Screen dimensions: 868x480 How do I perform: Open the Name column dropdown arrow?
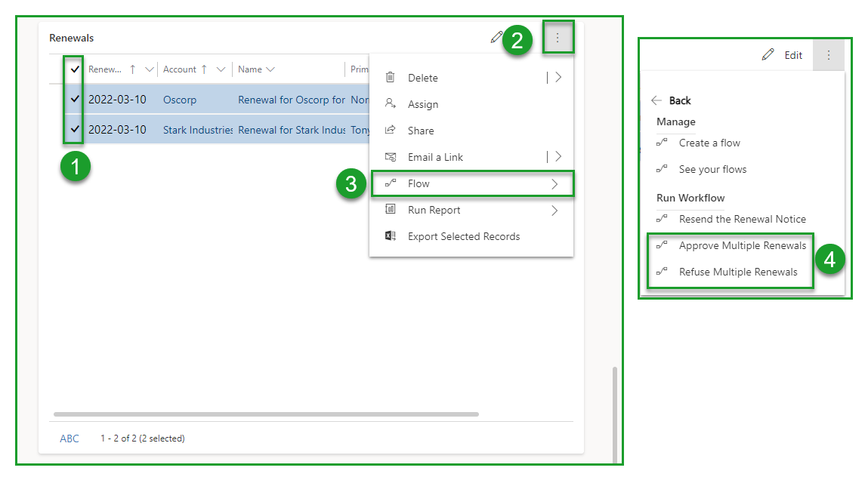(x=270, y=69)
